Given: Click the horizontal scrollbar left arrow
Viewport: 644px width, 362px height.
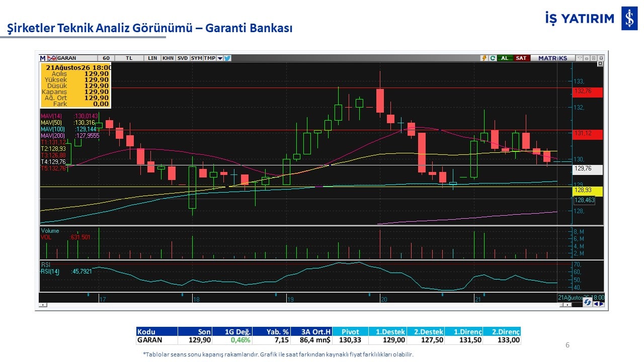Looking at the screenshot, I should coord(43,305).
